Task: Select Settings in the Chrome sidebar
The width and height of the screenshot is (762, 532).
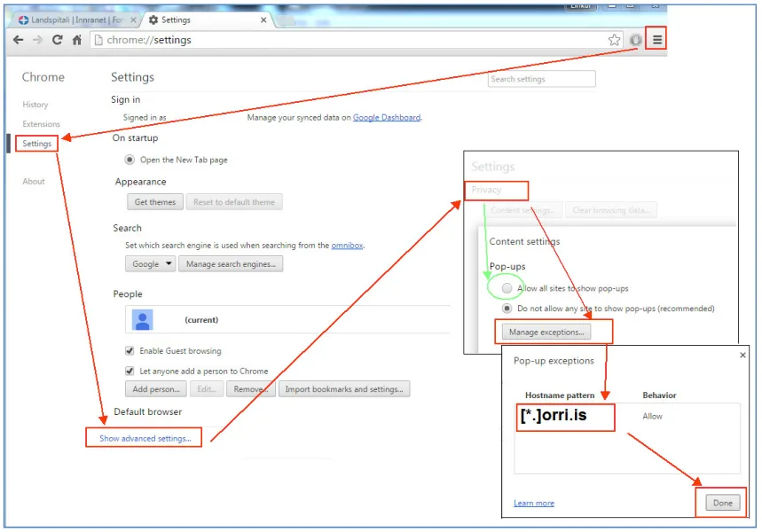Action: 37,144
